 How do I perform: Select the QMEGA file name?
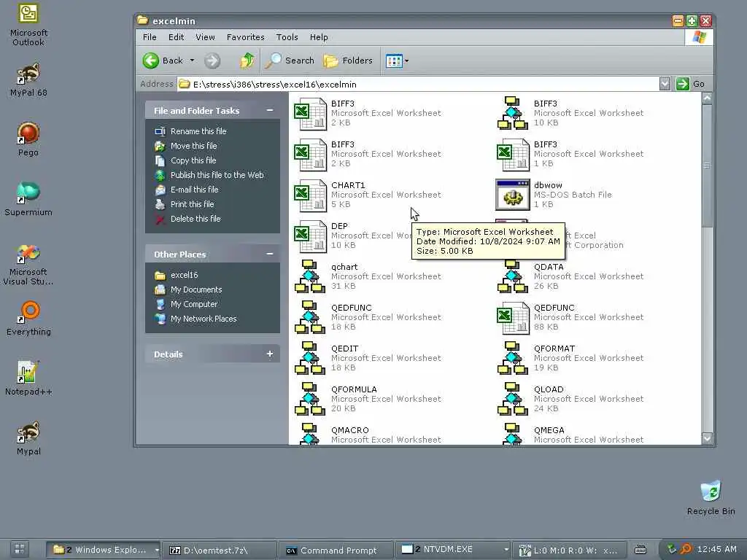(x=549, y=430)
